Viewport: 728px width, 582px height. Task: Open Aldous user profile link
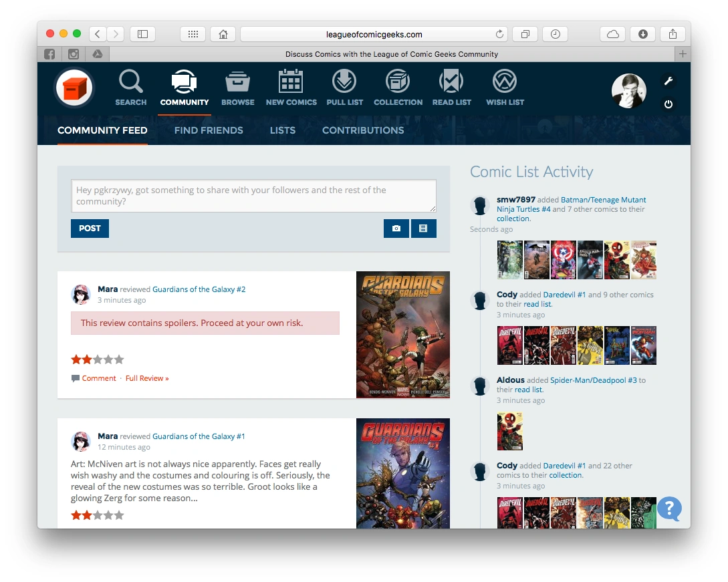pyautogui.click(x=510, y=380)
